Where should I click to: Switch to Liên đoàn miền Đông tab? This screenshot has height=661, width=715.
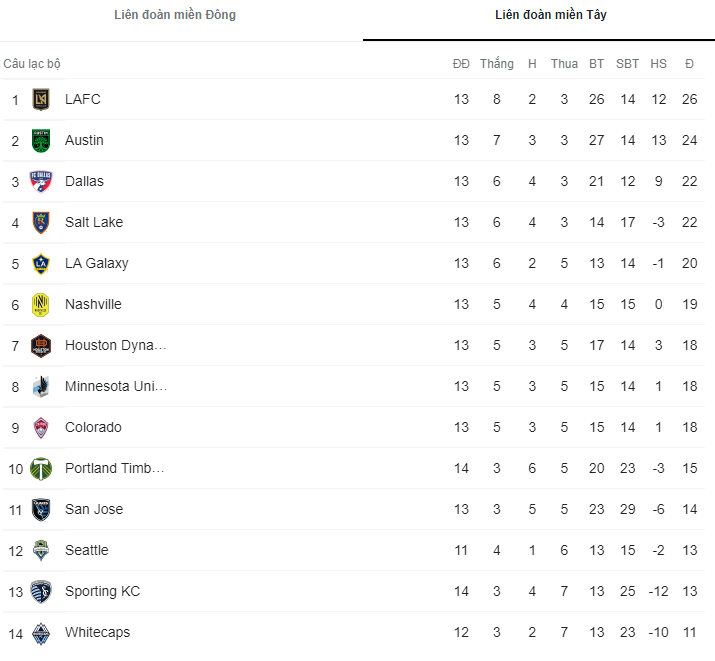tap(175, 15)
